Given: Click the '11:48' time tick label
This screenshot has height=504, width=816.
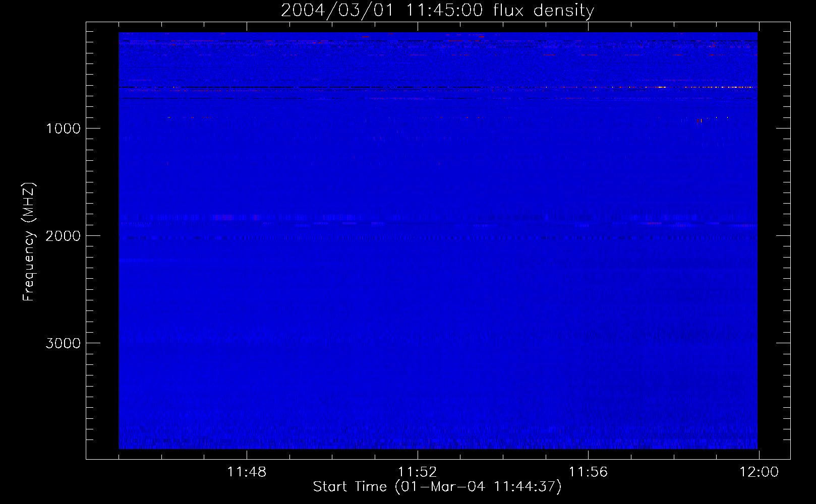Looking at the screenshot, I should pos(247,472).
